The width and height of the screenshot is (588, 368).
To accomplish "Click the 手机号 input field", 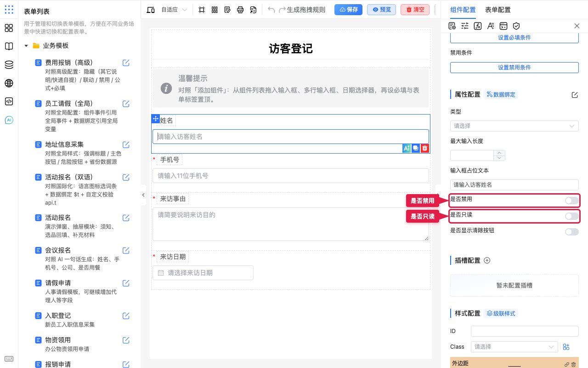I will point(291,176).
